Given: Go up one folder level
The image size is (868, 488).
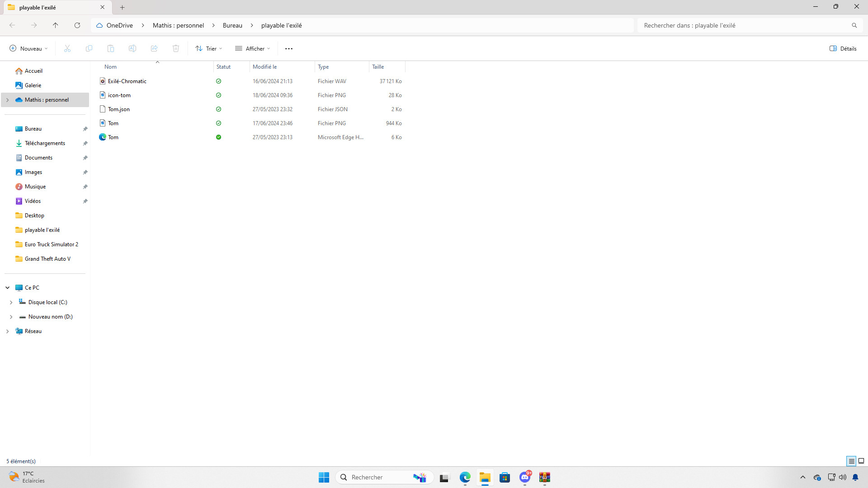Looking at the screenshot, I should click(56, 25).
